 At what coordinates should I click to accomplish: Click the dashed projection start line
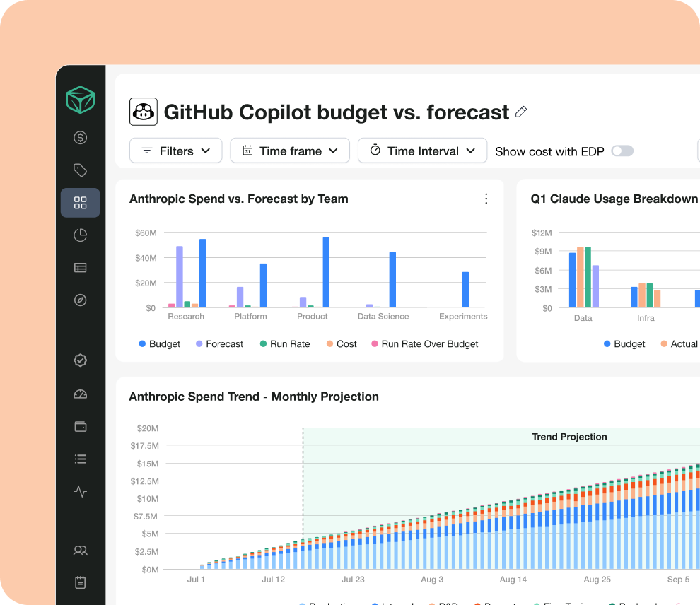303,484
